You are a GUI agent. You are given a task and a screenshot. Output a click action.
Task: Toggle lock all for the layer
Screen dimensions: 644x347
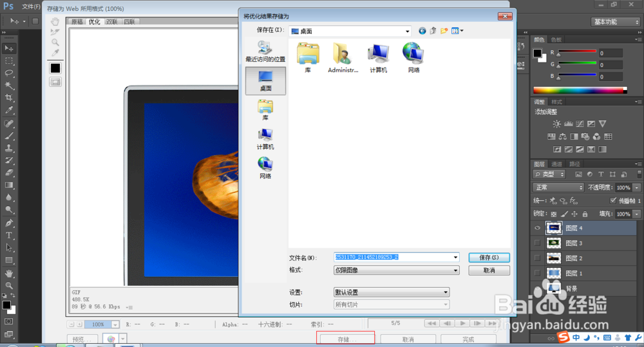tap(585, 214)
